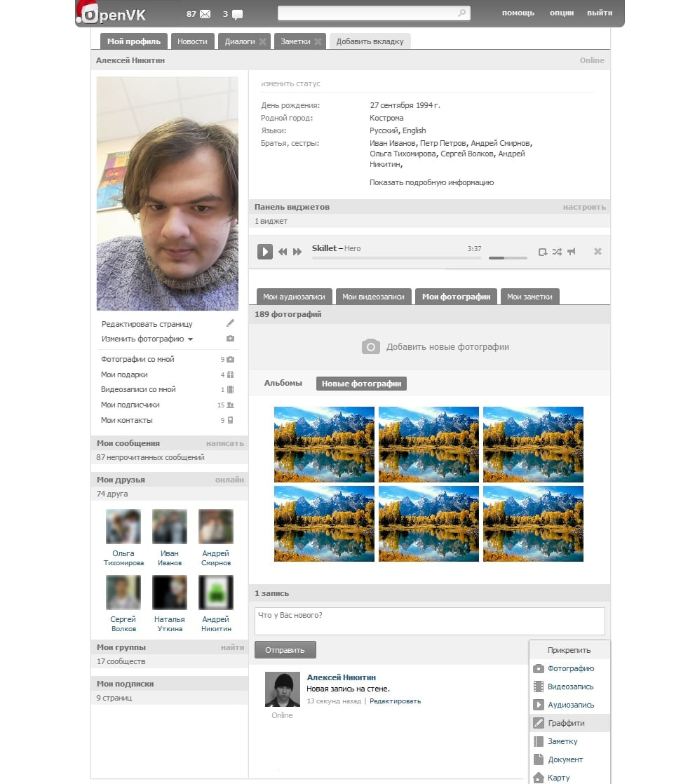This screenshot has height=784, width=695.
Task: Click the gift icon beside Мои подарки
Action: (231, 374)
